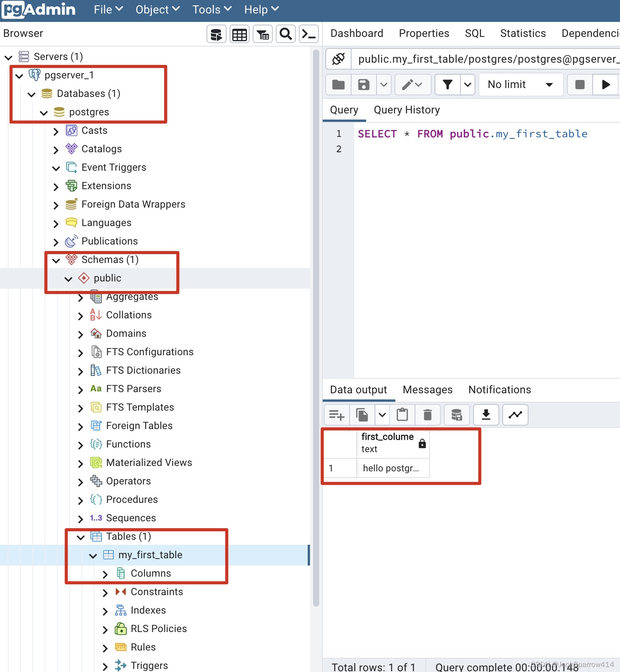Screen dimensions: 620x672
Task: Expand the Extensions node chevron
Action: pyautogui.click(x=56, y=187)
